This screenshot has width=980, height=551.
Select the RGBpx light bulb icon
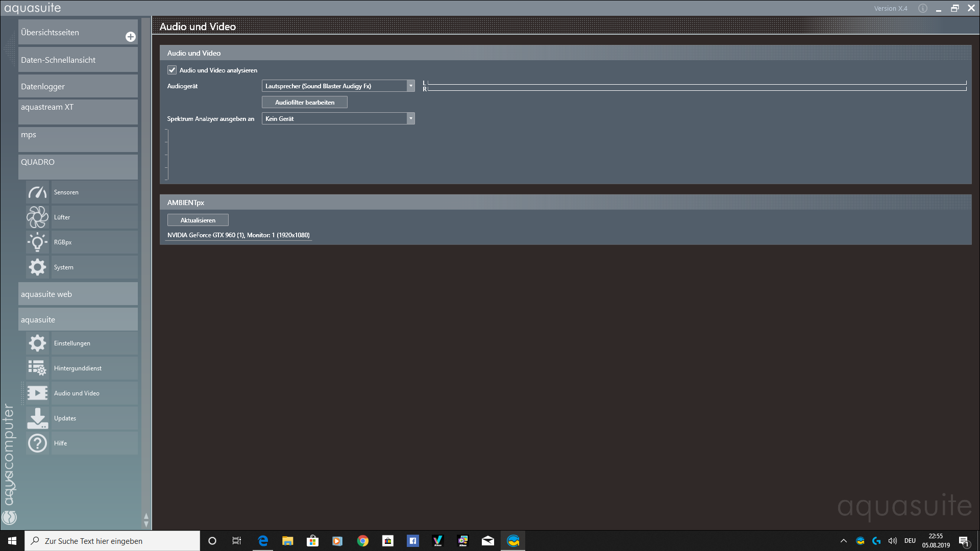tap(37, 242)
